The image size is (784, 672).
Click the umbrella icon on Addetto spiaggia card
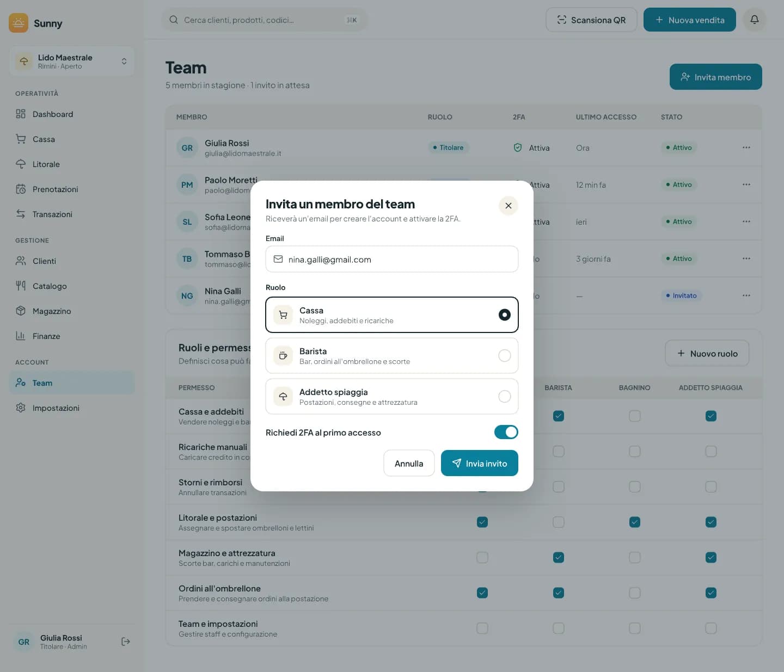[x=283, y=396]
